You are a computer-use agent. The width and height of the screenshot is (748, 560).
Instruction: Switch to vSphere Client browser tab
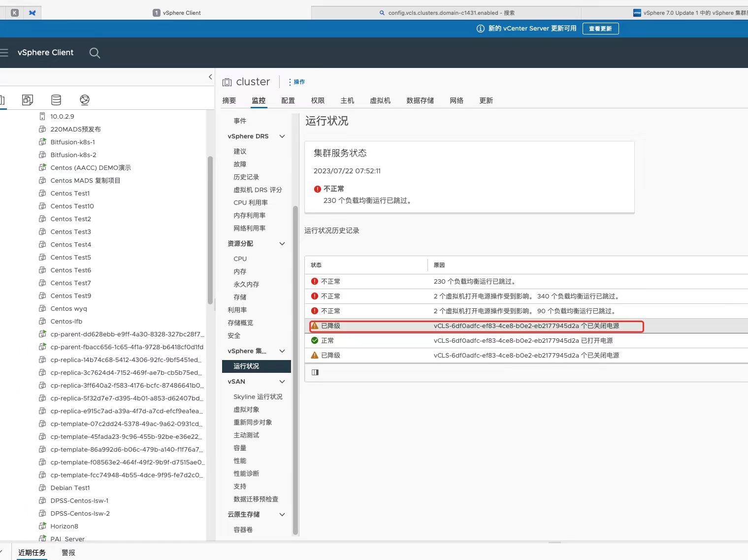[177, 13]
